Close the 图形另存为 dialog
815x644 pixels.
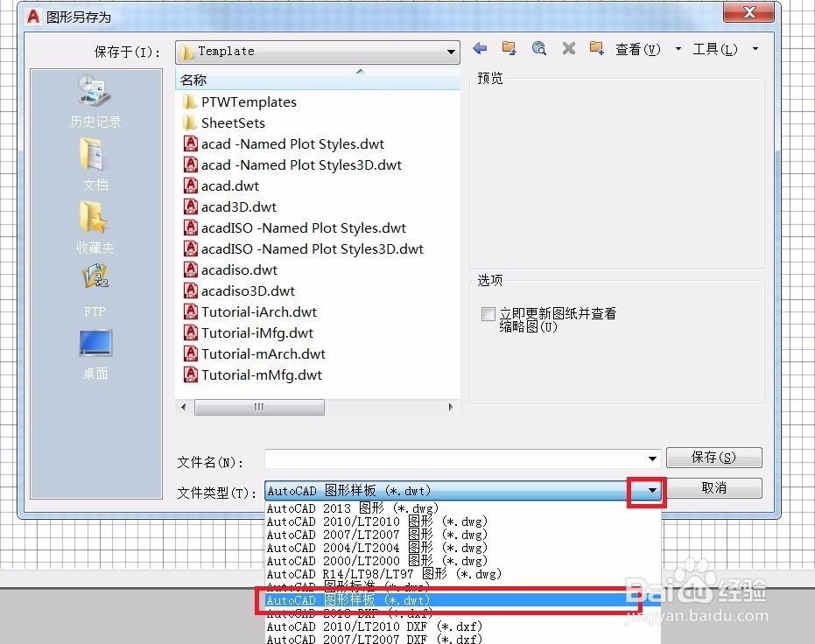click(x=749, y=11)
